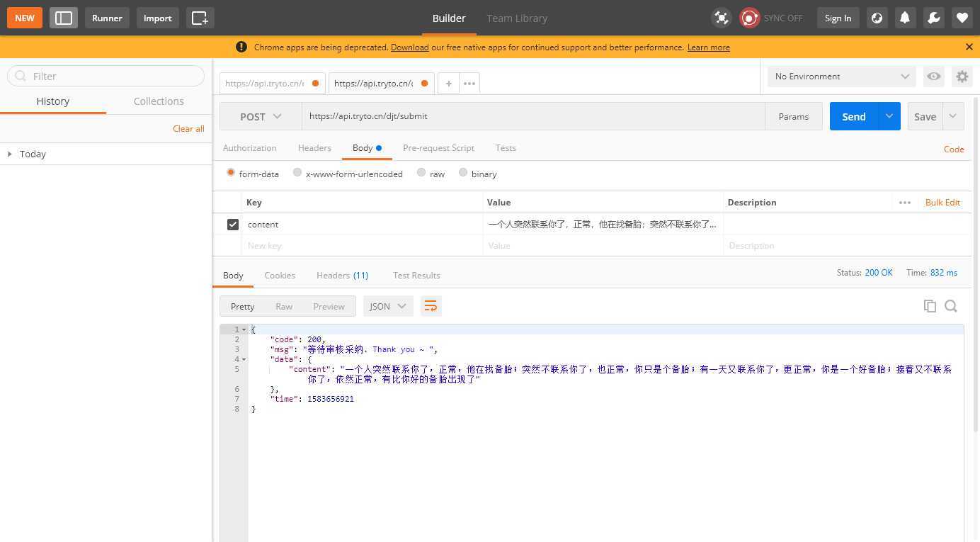Switch to the Builder tab

coord(449,18)
